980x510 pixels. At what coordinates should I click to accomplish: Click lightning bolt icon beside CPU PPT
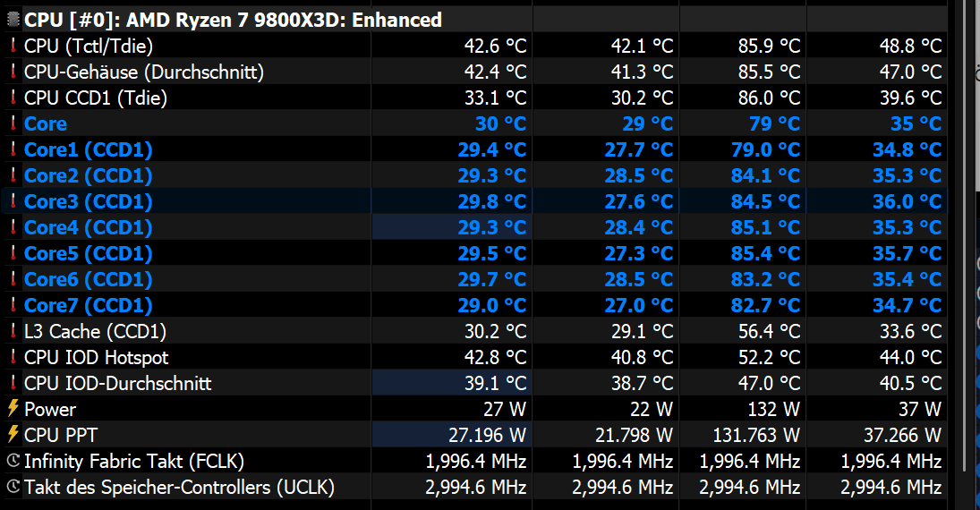pos(13,435)
